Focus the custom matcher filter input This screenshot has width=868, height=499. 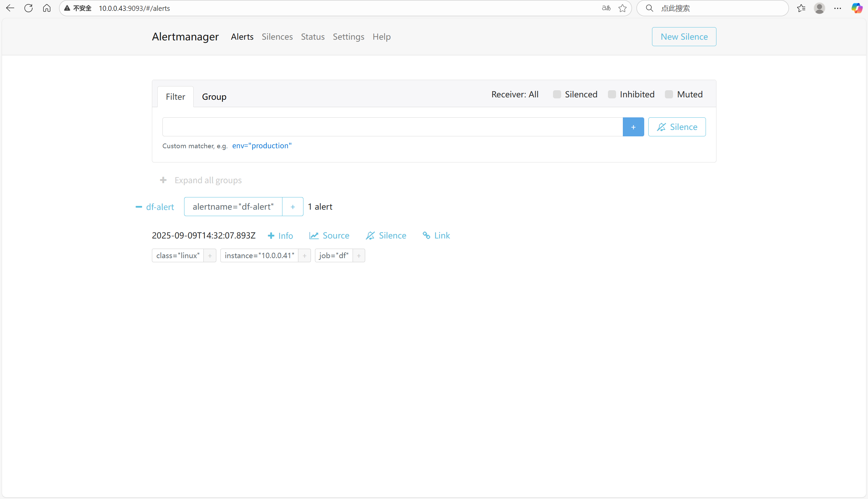[x=392, y=127]
